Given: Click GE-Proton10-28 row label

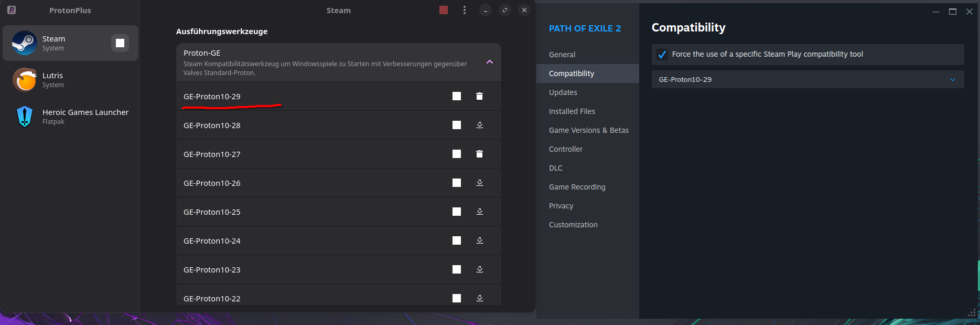Looking at the screenshot, I should pos(212,125).
